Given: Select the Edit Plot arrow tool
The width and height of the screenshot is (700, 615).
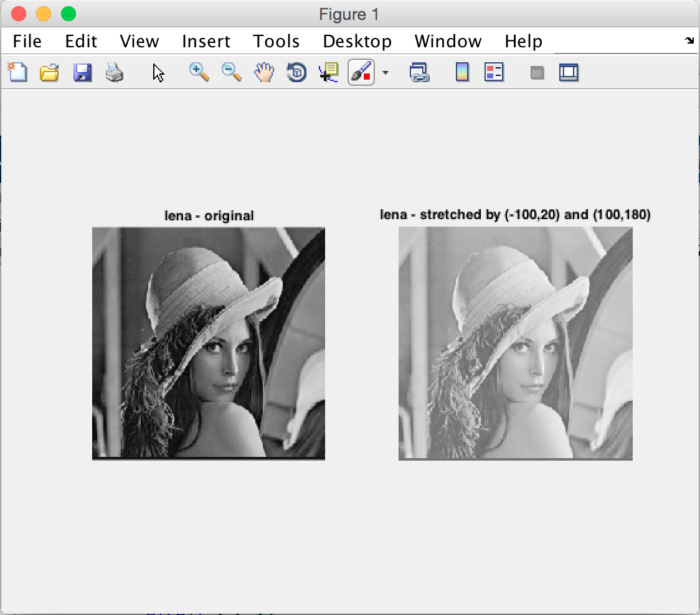Looking at the screenshot, I should tap(158, 72).
